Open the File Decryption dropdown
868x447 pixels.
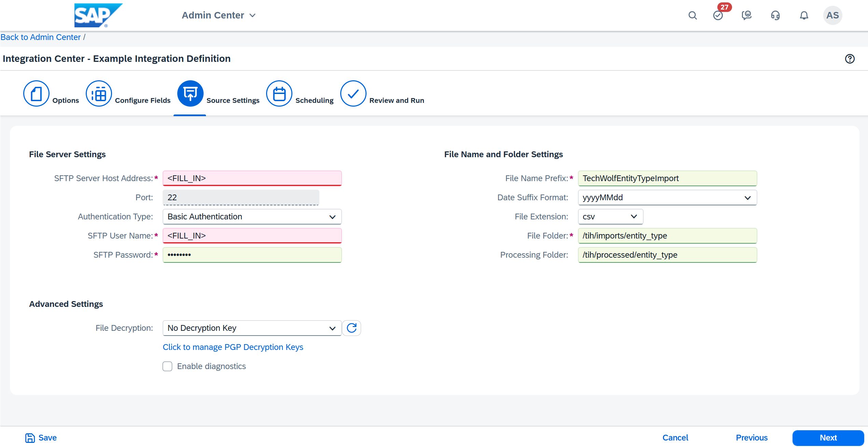pos(252,328)
